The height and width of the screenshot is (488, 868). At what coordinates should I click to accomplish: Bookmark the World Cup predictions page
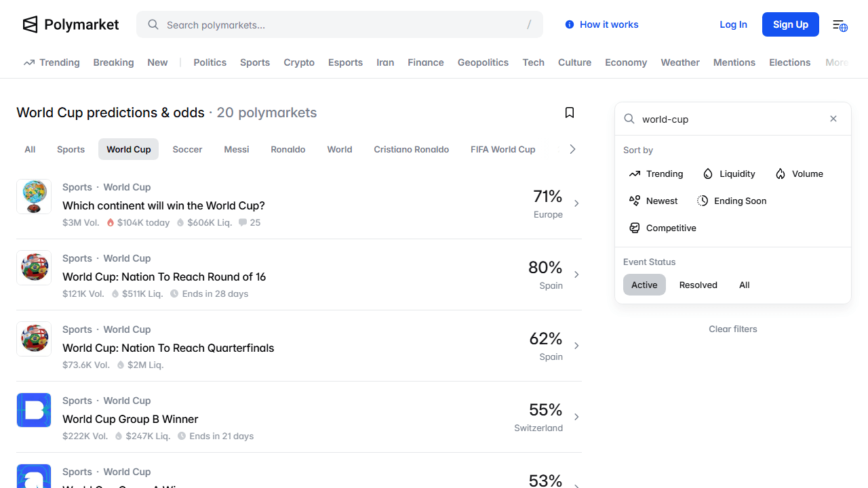click(x=570, y=113)
